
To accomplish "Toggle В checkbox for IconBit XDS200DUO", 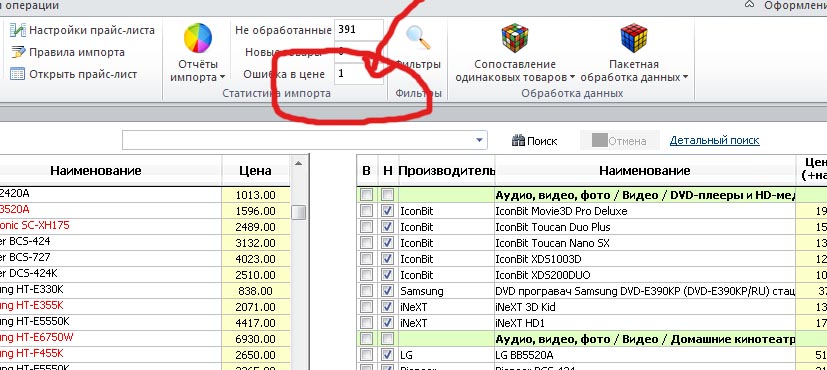I will (x=366, y=275).
